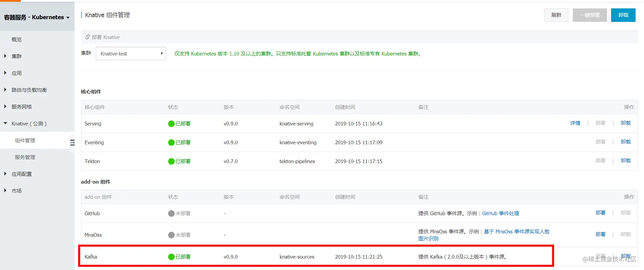Click the 刷新 button
The image size is (644, 270).
[x=556, y=15]
